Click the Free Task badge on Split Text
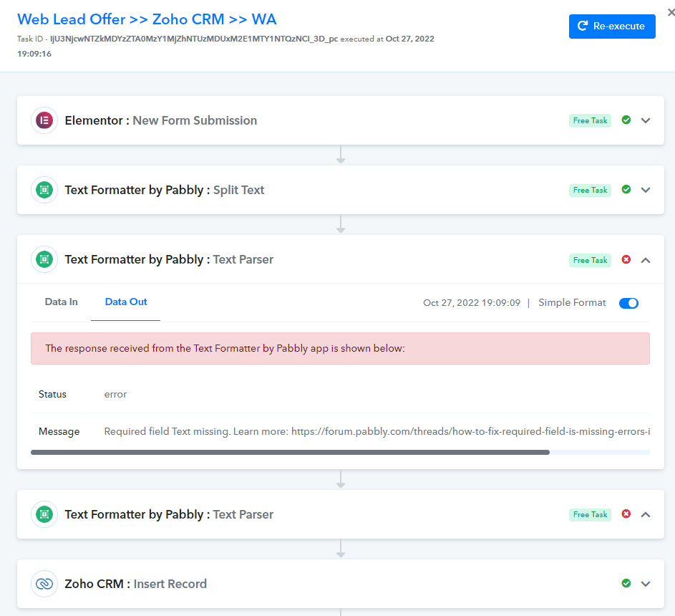 click(x=590, y=190)
